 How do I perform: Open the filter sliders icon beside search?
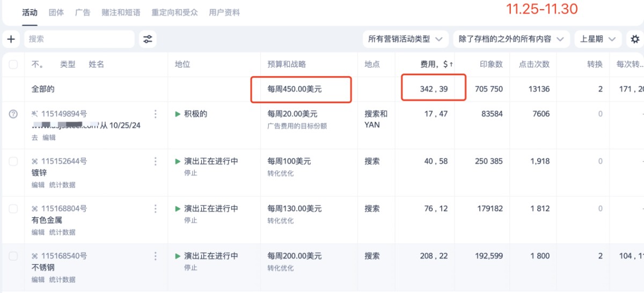148,39
